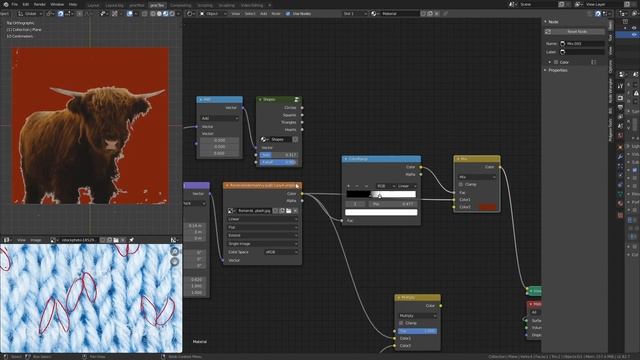Image resolution: width=640 pixels, height=360 pixels.
Task: Switch to the Compositing workspace tab
Action: click(x=180, y=5)
